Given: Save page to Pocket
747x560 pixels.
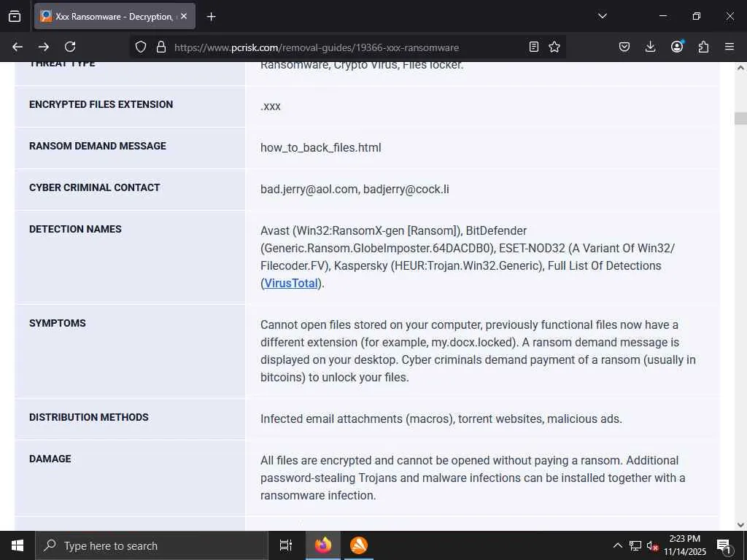Looking at the screenshot, I should coord(624,47).
